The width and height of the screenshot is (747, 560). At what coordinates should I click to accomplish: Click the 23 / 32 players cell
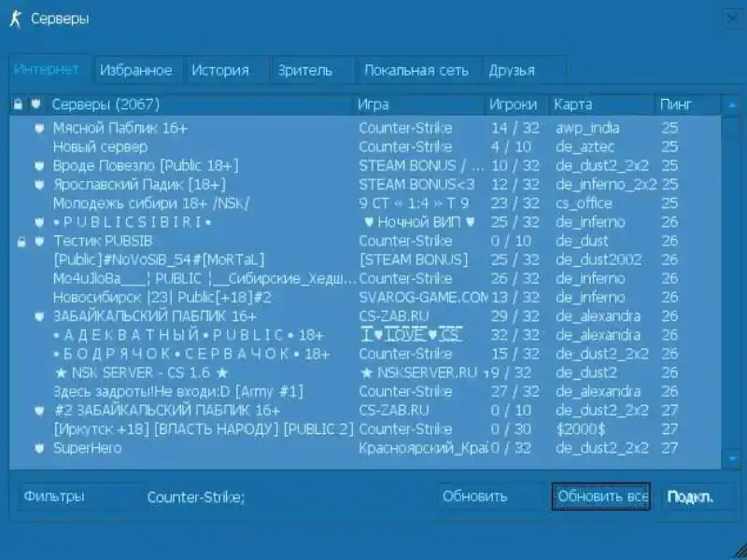(x=515, y=203)
